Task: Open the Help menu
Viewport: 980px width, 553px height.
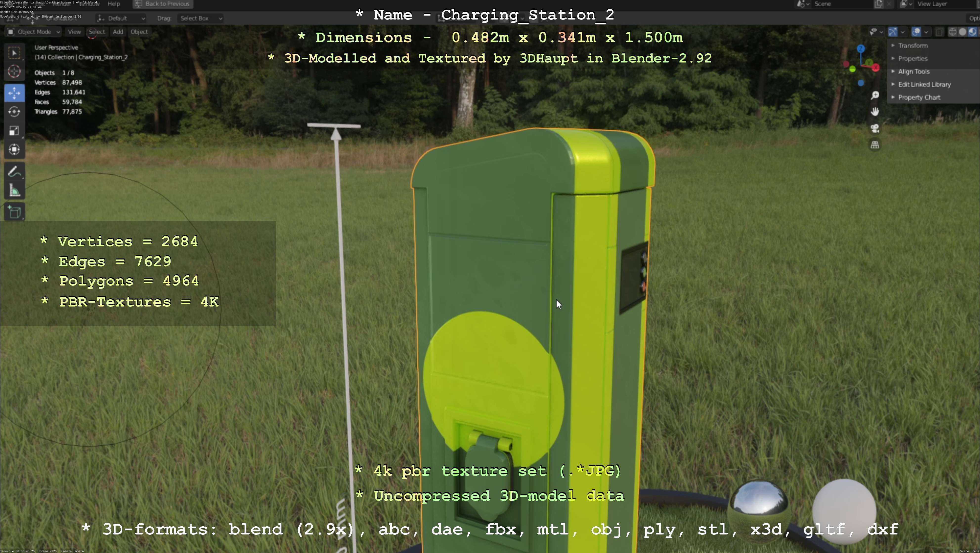Action: coord(114,4)
